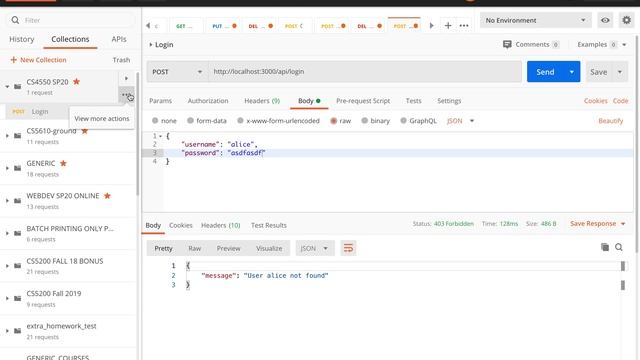640x360 pixels.
Task: Click the GENERIC collection folder icon
Action: point(18,168)
